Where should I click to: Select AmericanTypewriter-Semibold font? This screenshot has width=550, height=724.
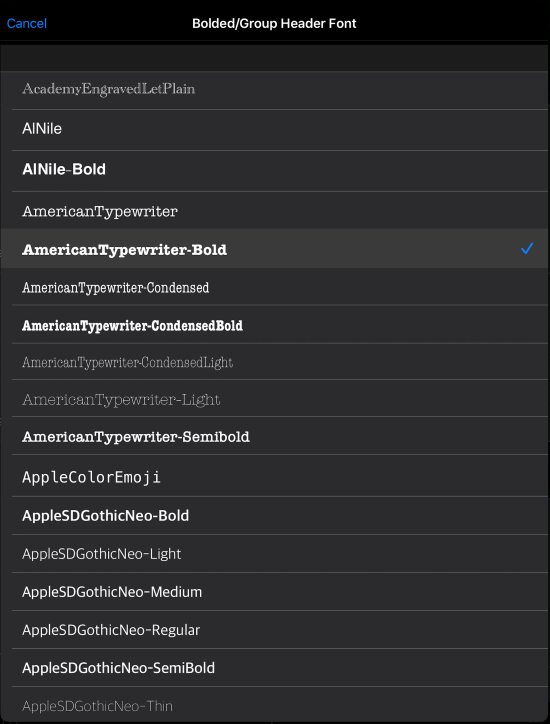(x=275, y=436)
